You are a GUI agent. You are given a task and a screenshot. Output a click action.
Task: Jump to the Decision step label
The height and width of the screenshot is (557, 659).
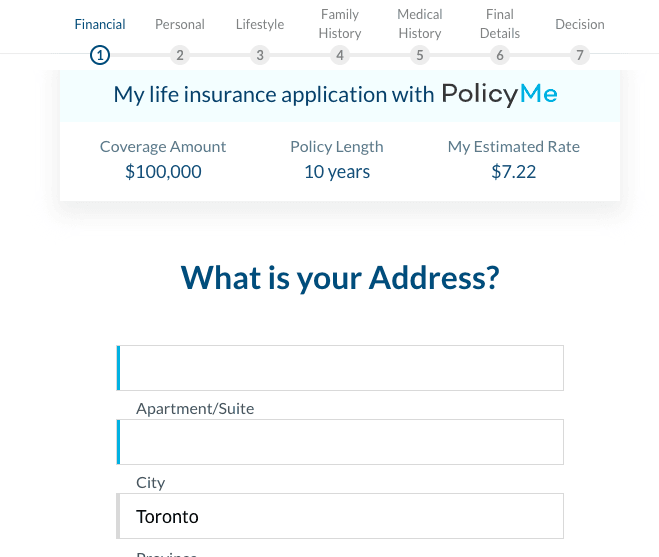(x=580, y=24)
